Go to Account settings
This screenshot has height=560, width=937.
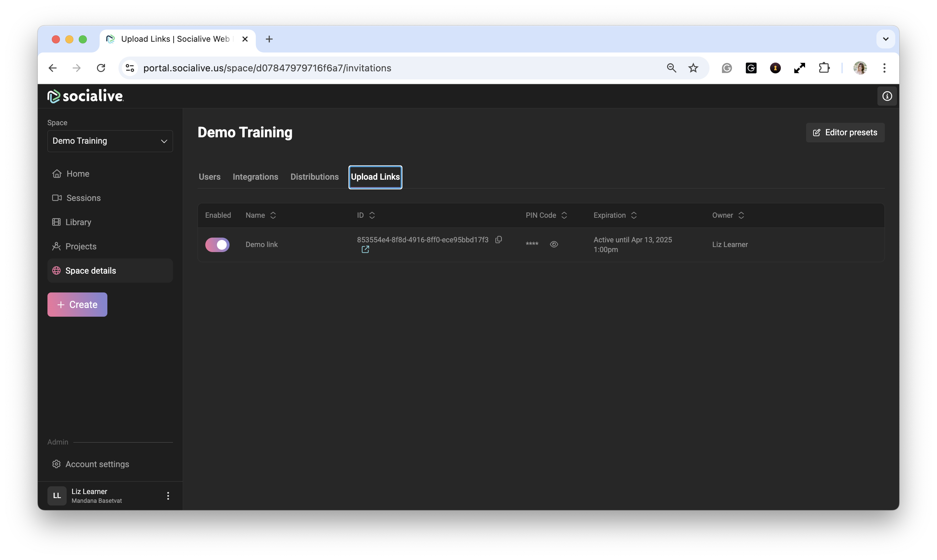(x=97, y=464)
